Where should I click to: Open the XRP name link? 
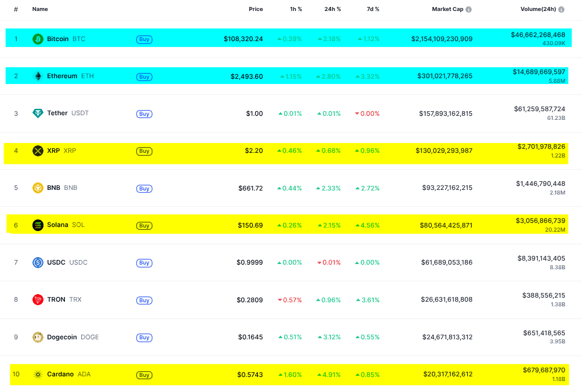pyautogui.click(x=53, y=151)
